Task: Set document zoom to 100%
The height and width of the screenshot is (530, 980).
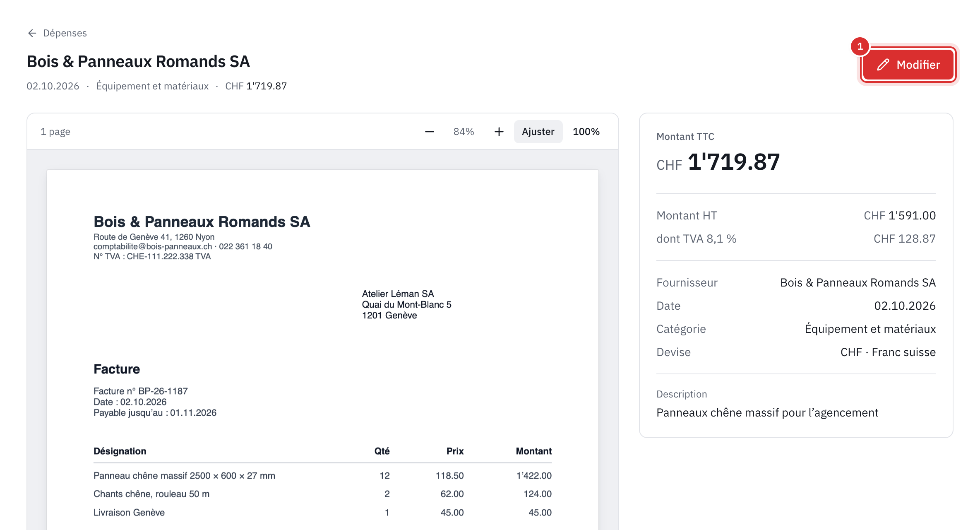Action: coord(586,132)
